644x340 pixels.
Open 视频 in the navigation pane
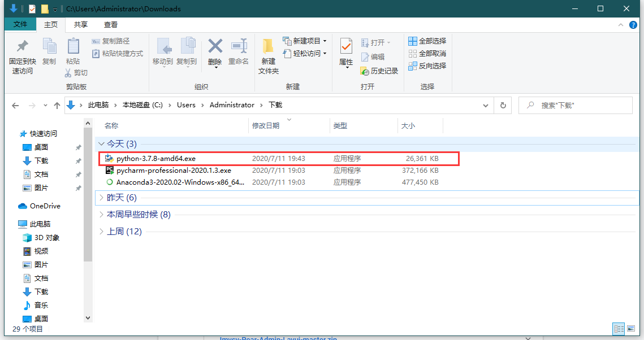pyautogui.click(x=41, y=251)
